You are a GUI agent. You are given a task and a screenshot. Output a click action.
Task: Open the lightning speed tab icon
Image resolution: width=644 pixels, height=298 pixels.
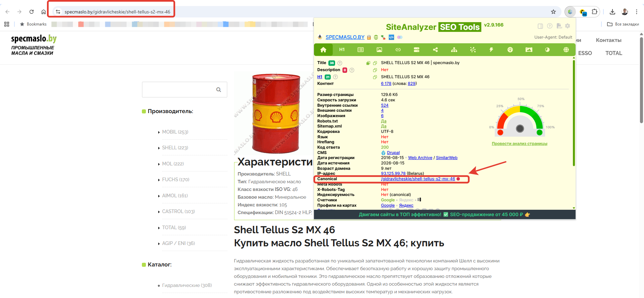click(x=491, y=50)
